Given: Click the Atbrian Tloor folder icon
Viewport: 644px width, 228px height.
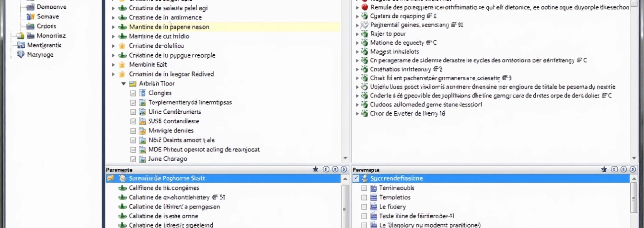Looking at the screenshot, I should 133,83.
